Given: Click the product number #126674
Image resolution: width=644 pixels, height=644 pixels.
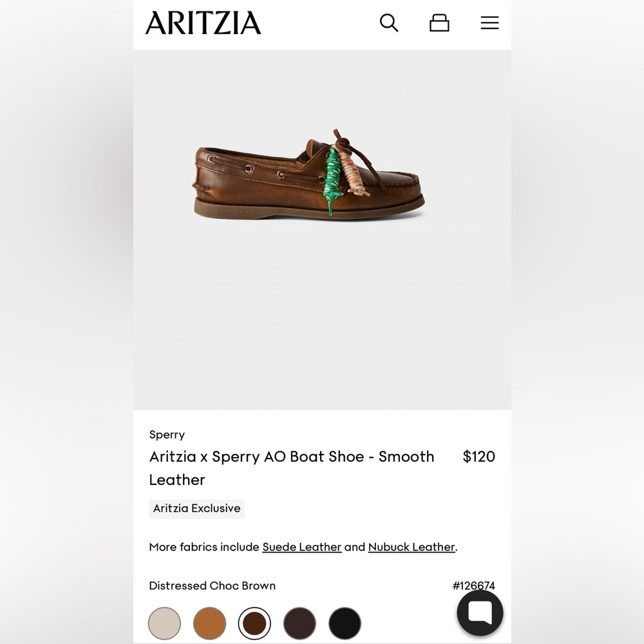Looking at the screenshot, I should point(475,586).
